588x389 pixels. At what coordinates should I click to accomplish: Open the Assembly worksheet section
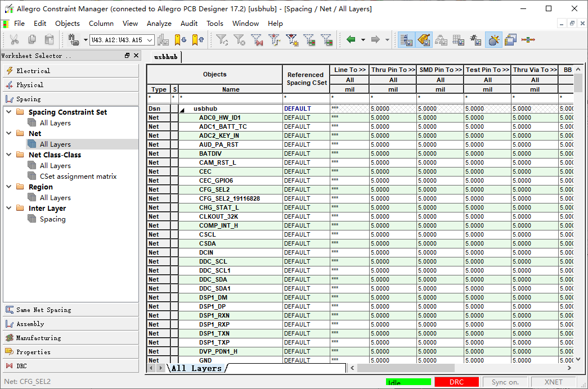[71, 324]
